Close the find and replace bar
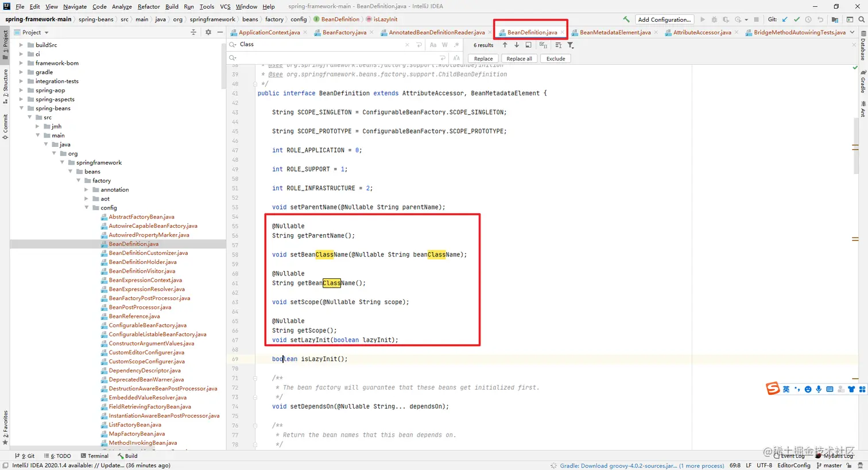 point(854,45)
